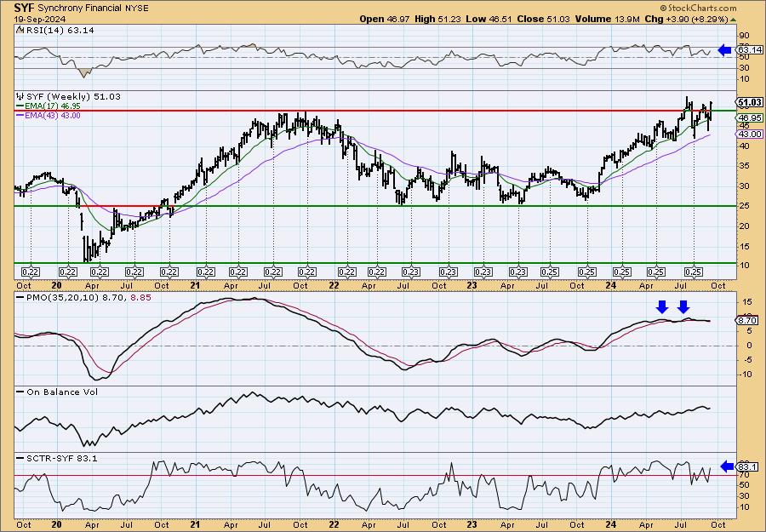The width and height of the screenshot is (766, 532).
Task: Click the 90 level on the RSI axis
Action: [745, 36]
